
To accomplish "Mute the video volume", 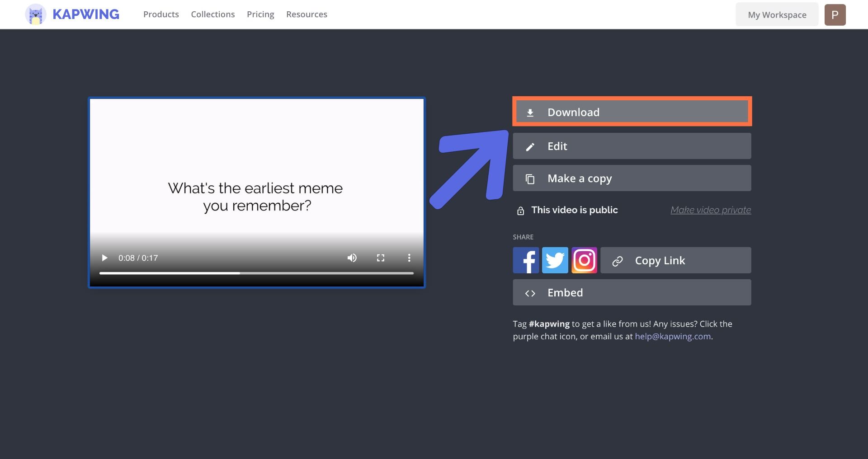I will [352, 258].
